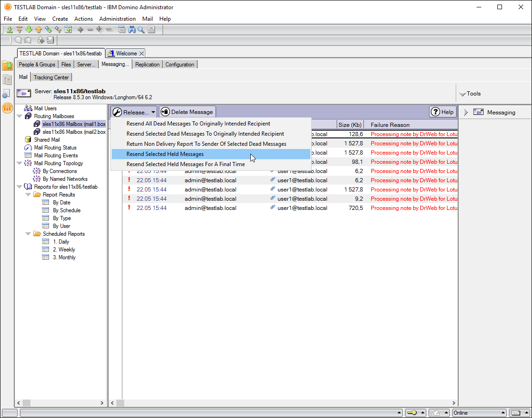Click the mail tray icon in status bar
Screen dimensions: 532x418
click(x=516, y=413)
